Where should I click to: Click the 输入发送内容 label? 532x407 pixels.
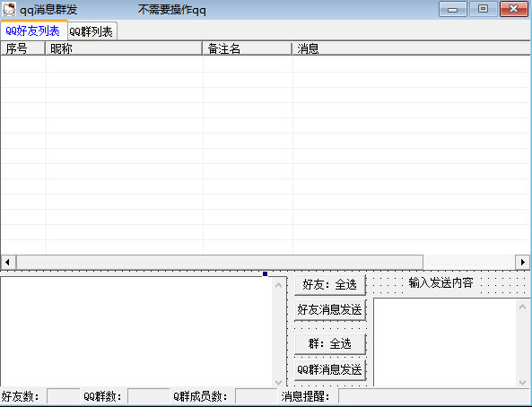point(440,282)
